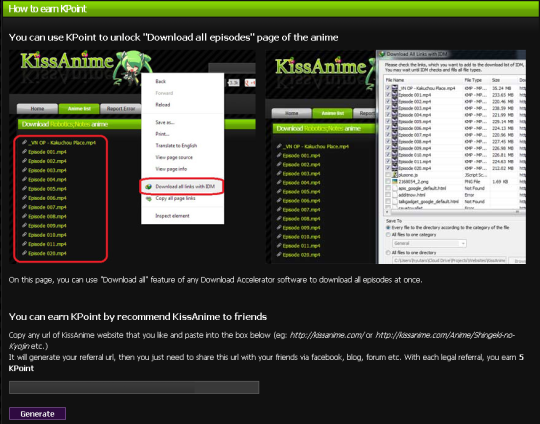Click chain icon beside Episode 005.mp4 in right screenshot
The image size is (540, 424).
coord(279,192)
